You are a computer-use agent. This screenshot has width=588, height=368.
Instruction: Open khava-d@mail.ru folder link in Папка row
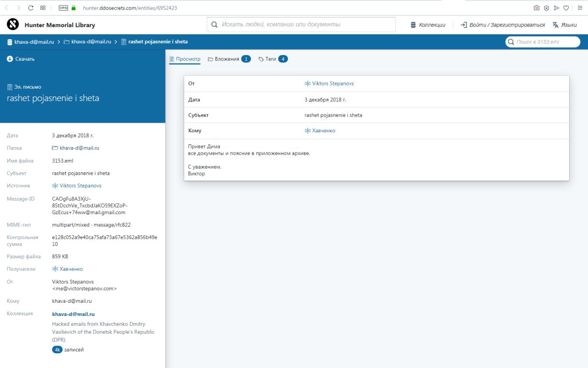76,148
